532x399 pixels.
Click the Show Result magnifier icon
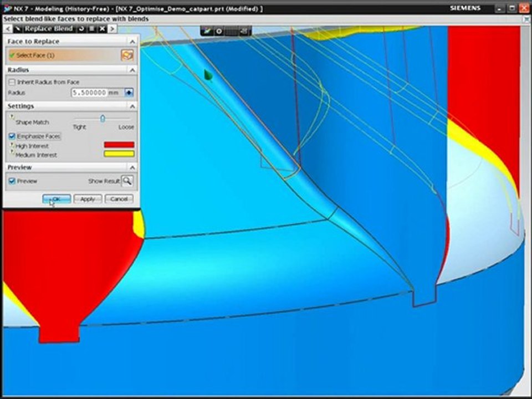[x=127, y=181]
